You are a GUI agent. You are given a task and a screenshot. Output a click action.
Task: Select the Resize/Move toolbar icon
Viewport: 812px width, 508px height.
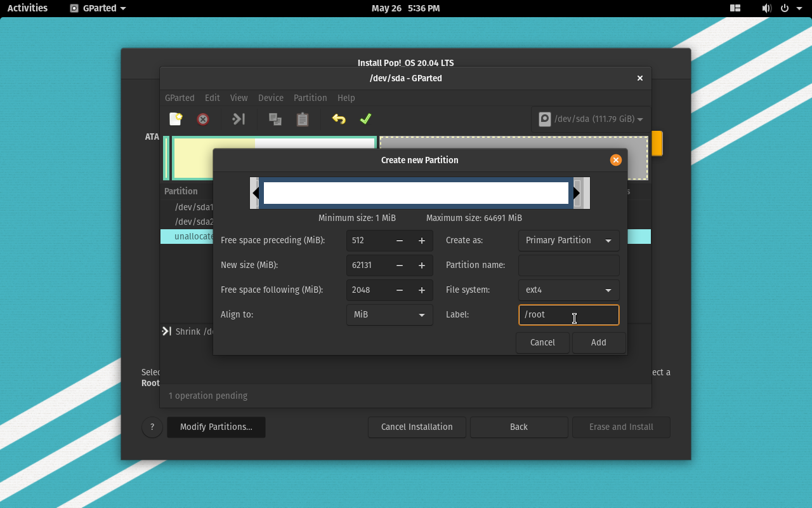click(x=238, y=119)
